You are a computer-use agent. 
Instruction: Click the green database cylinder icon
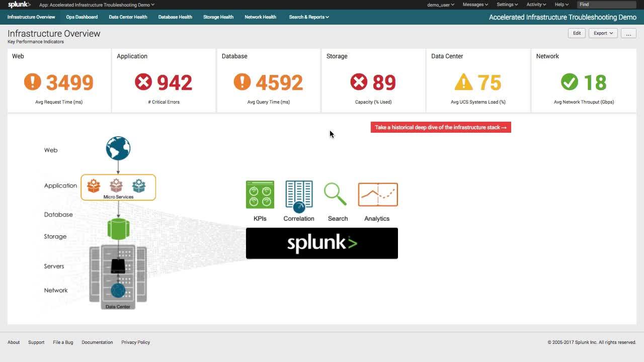(x=118, y=229)
